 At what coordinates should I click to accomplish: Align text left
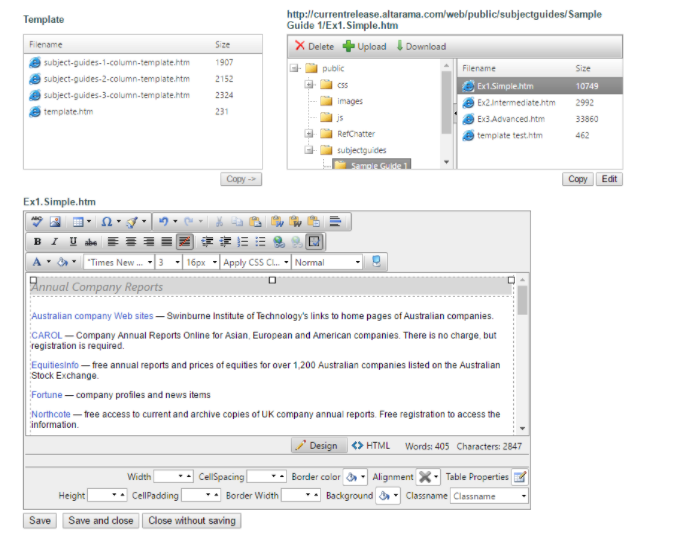[x=113, y=242]
